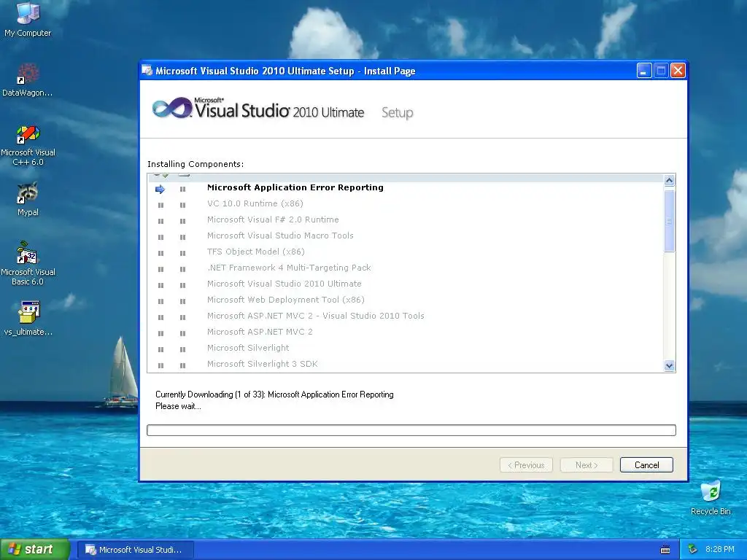This screenshot has width=747, height=560.
Task: Select TFS Object Model (x86) row
Action: [406, 252]
